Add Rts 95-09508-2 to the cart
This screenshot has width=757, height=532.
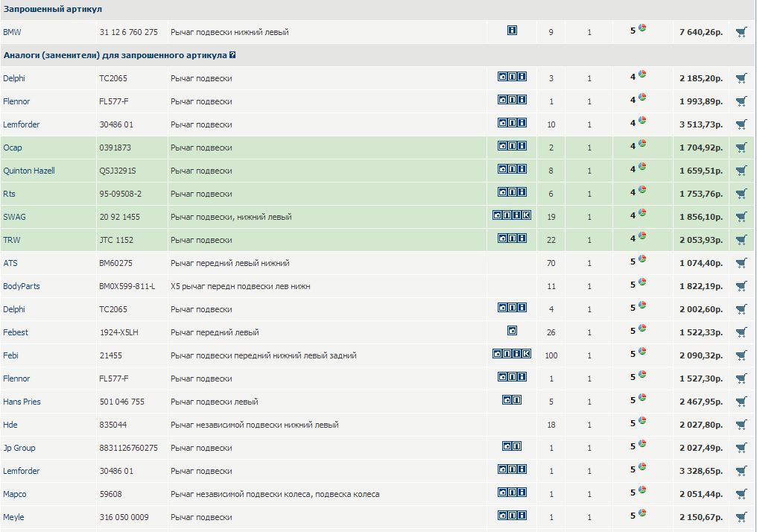click(741, 194)
